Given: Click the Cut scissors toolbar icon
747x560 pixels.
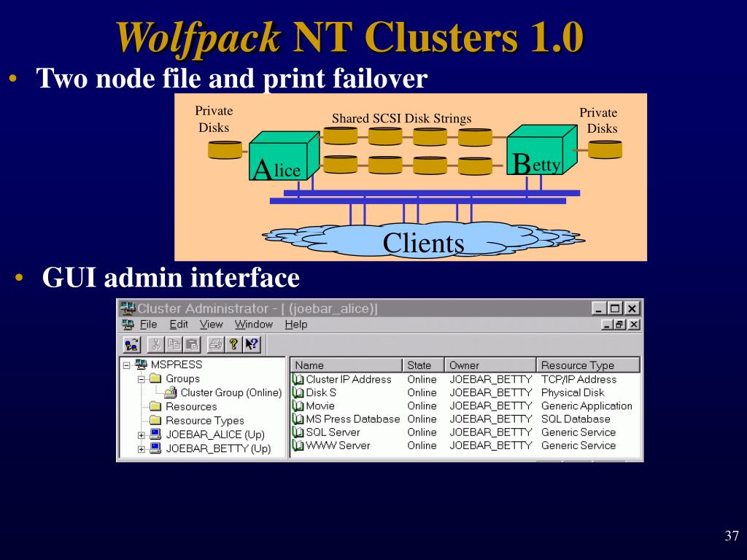Looking at the screenshot, I should click(x=155, y=344).
